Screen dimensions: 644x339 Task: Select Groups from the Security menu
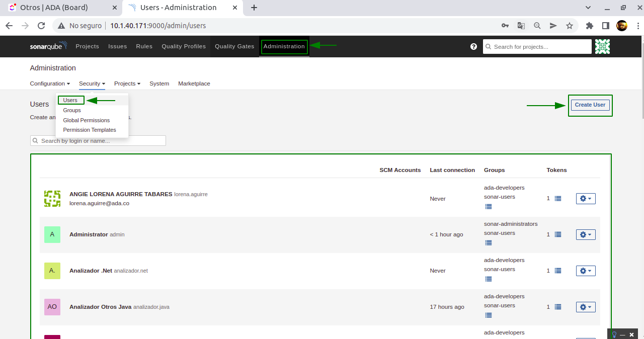point(72,110)
